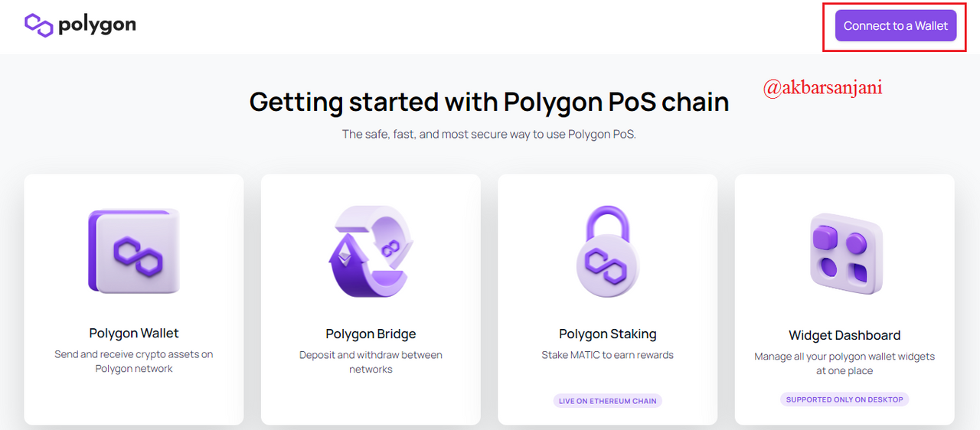980x430 pixels.
Task: Click the Supported Only on Desktop badge
Action: pyautogui.click(x=844, y=399)
